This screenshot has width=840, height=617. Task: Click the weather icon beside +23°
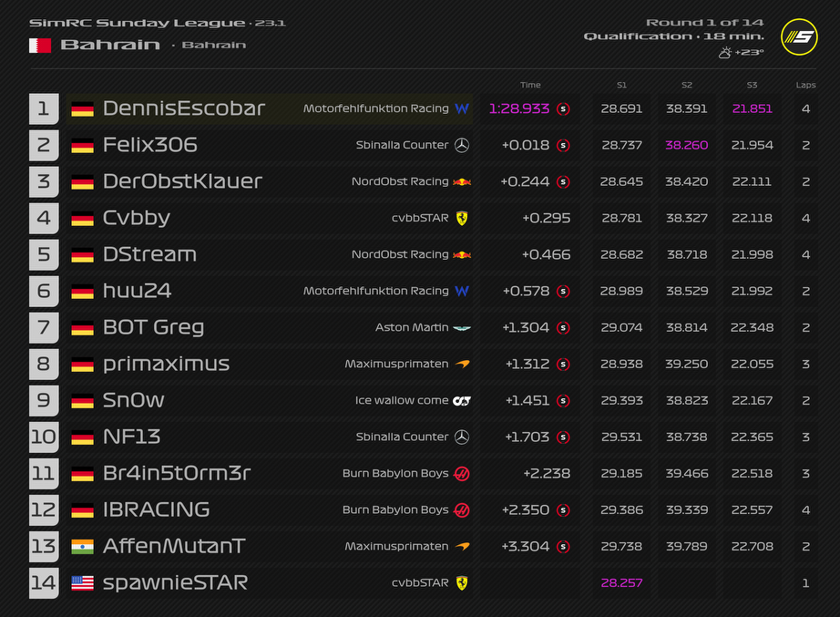(725, 53)
